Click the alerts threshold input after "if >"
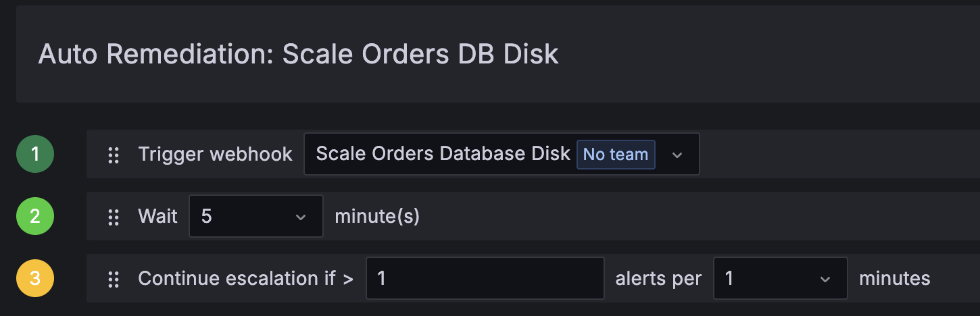 485,278
